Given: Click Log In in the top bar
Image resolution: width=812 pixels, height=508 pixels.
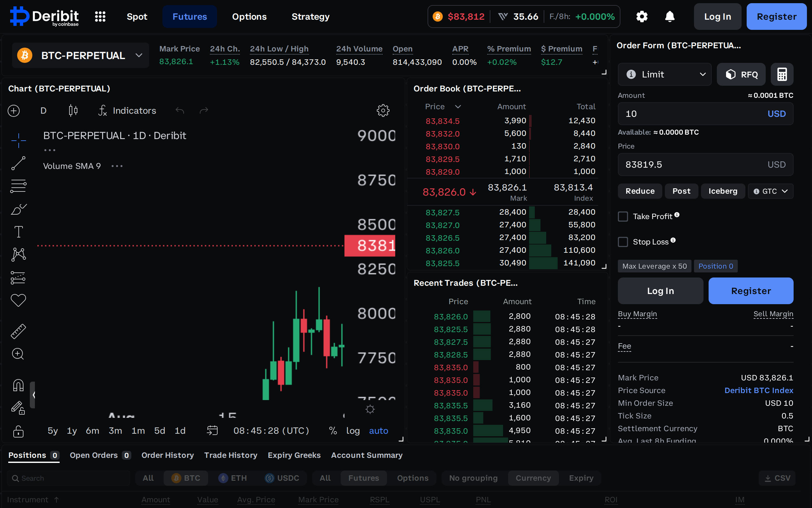Looking at the screenshot, I should (x=717, y=17).
